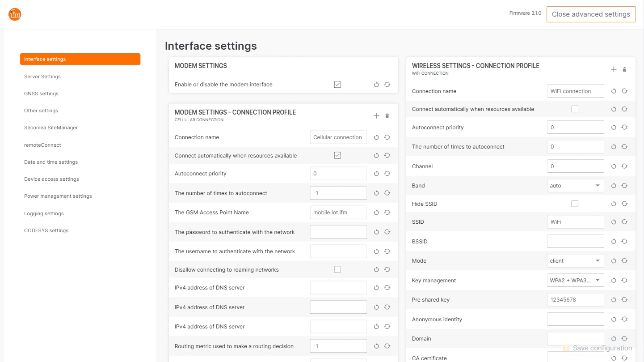Check Disallow connecting to roaming networks
The image size is (644, 362).
337,269
